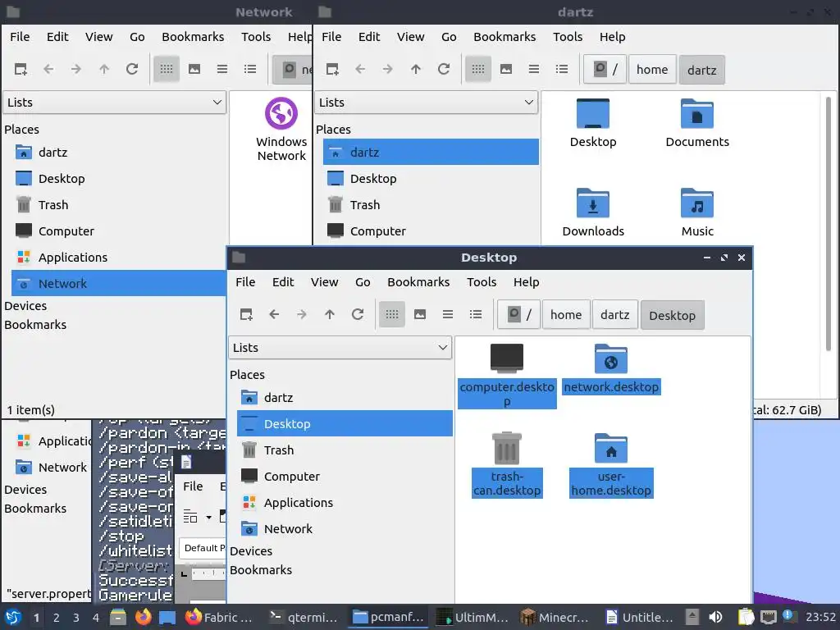Click home path button in dartz window

652,70
